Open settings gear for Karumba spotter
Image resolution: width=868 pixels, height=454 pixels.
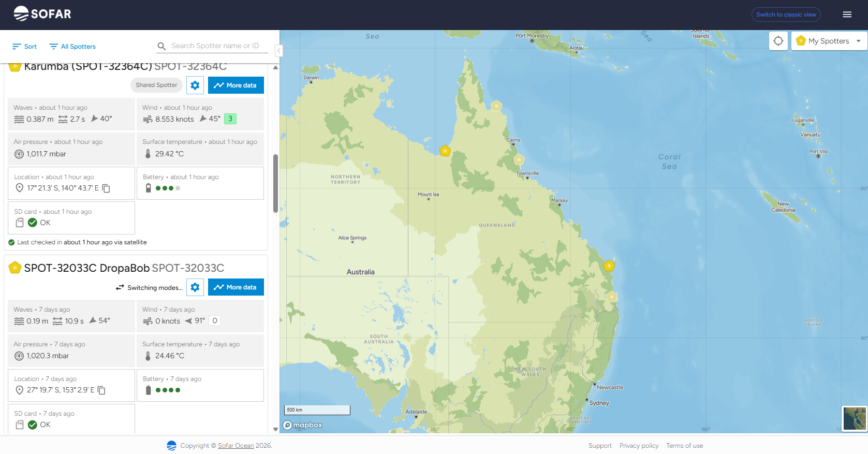[195, 85]
